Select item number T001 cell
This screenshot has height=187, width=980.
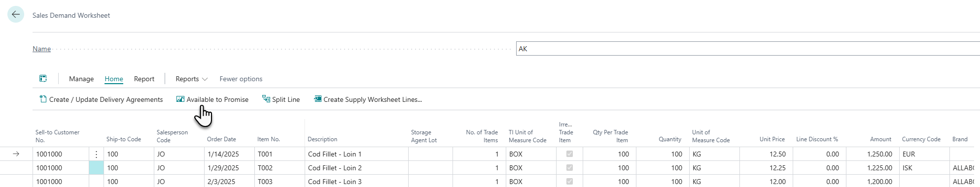(280, 154)
